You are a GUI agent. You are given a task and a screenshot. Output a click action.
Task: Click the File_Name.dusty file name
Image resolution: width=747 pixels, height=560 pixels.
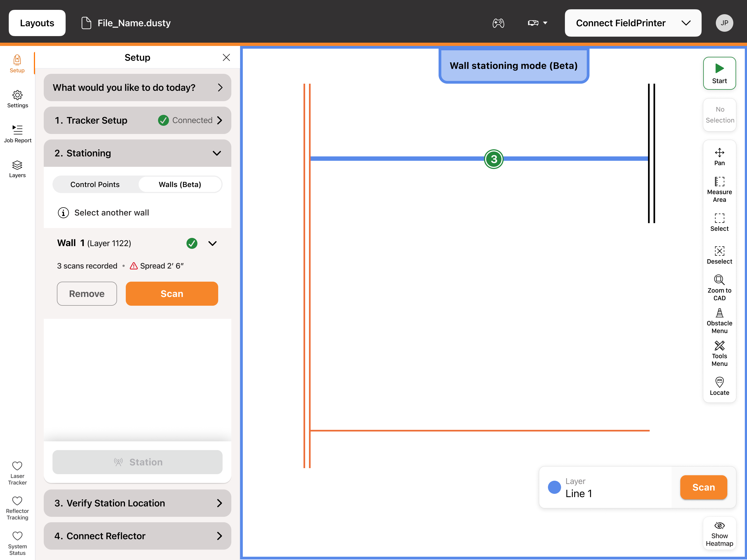(134, 23)
